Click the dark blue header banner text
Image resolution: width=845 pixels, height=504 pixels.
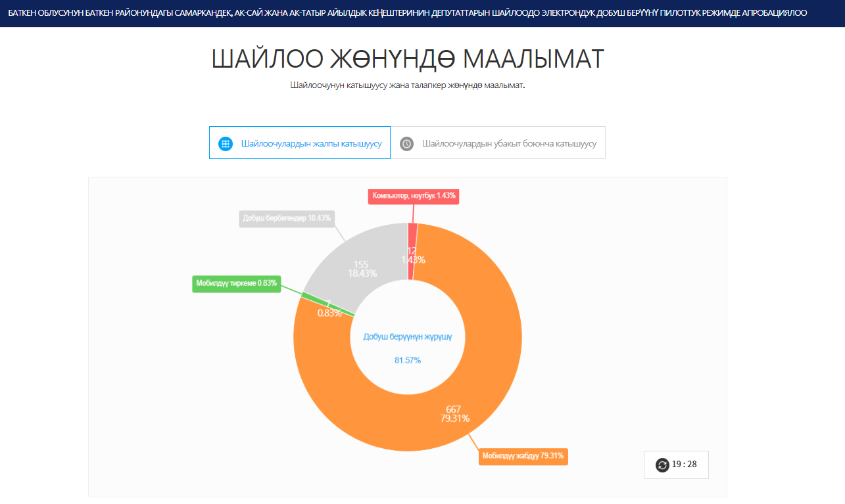click(408, 13)
